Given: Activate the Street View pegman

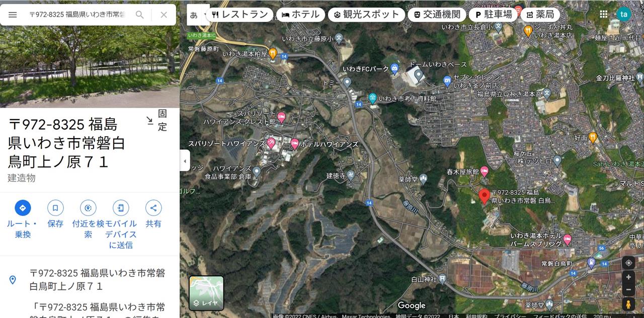Looking at the screenshot, I should pyautogui.click(x=628, y=304).
